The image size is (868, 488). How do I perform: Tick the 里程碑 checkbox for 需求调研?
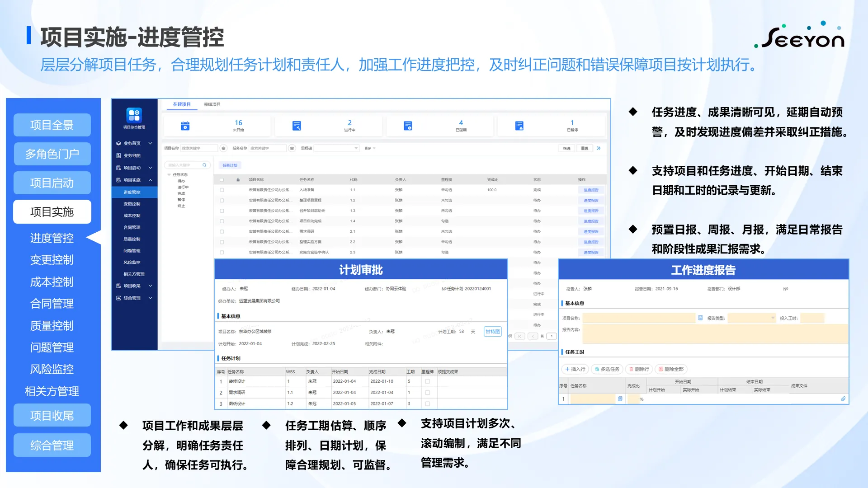coord(427,393)
